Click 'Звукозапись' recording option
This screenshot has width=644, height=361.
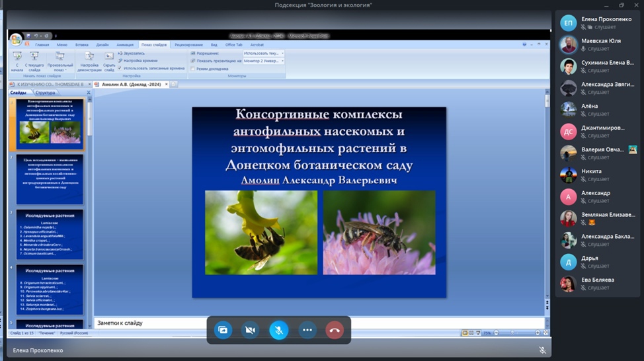pyautogui.click(x=132, y=54)
